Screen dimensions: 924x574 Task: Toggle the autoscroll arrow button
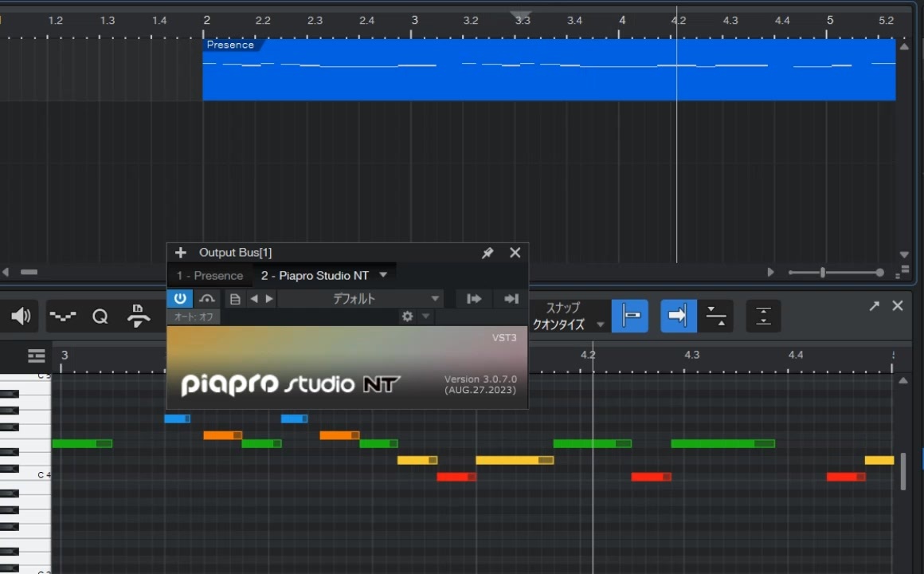click(679, 316)
